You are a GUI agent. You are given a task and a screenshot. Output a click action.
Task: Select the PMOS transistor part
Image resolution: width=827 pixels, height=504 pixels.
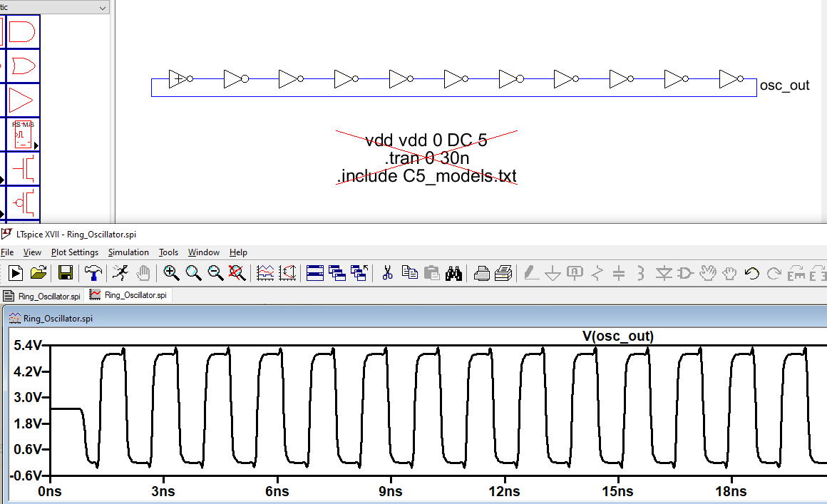click(x=23, y=203)
